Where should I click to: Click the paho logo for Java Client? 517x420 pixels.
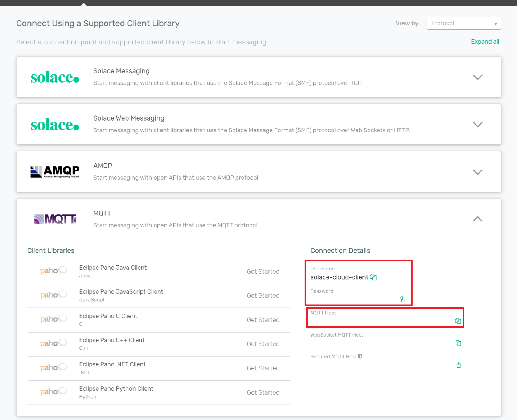[53, 270]
